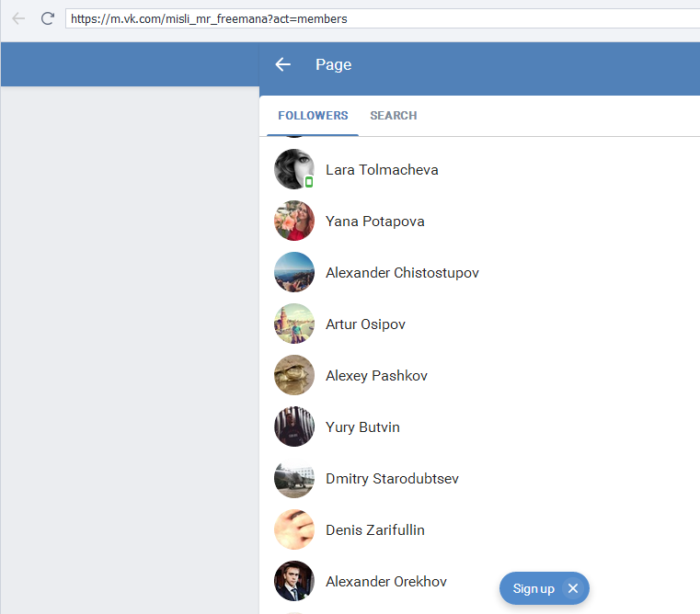The image size is (700, 614).
Task: Select the name Yana Potapova
Action: pos(375,222)
